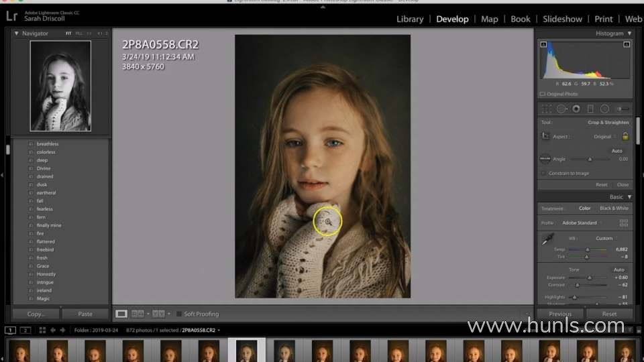The height and width of the screenshot is (362, 644).
Task: Select the Red Eye Correction tool
Action: coord(576,109)
